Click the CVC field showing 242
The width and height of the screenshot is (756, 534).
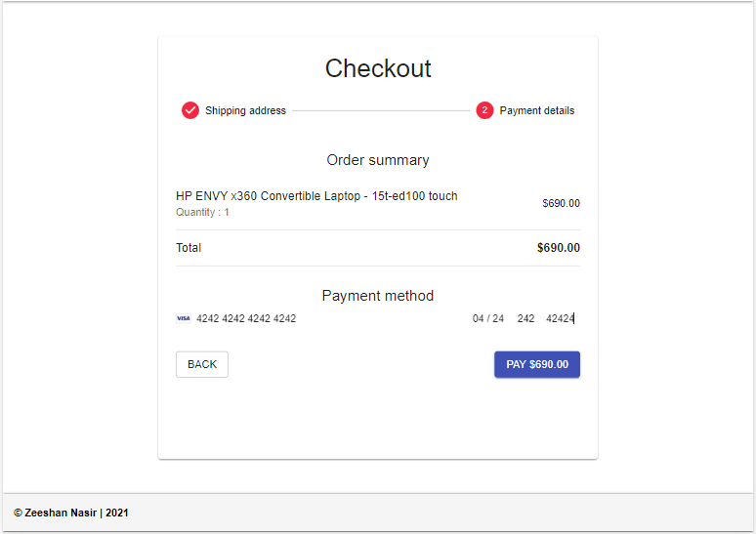pyautogui.click(x=525, y=318)
